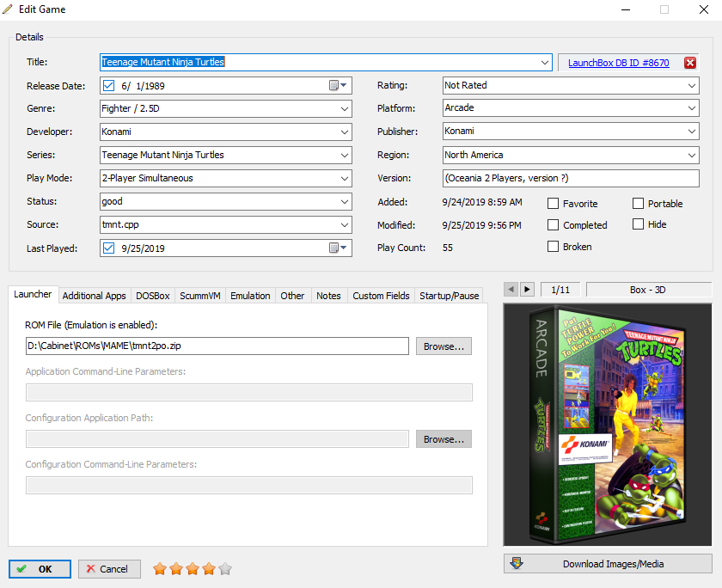Click the Configuration Application Path field
Viewport: 722px width, 588px height.
tap(217, 439)
